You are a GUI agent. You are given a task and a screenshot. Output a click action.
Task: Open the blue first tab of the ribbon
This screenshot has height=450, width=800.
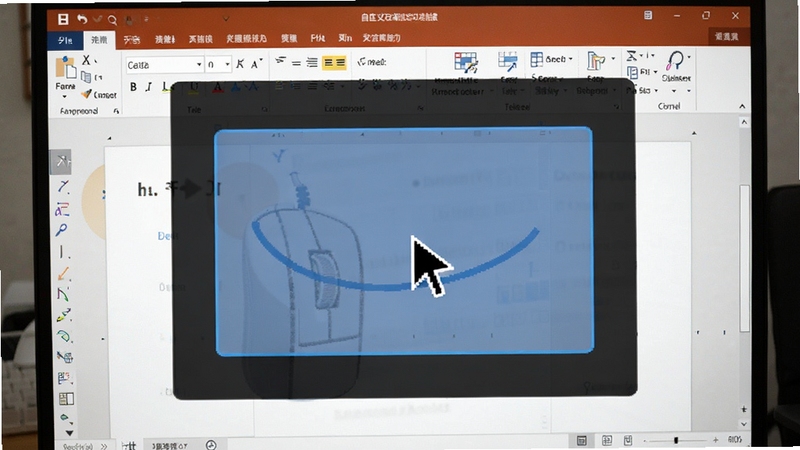point(65,40)
